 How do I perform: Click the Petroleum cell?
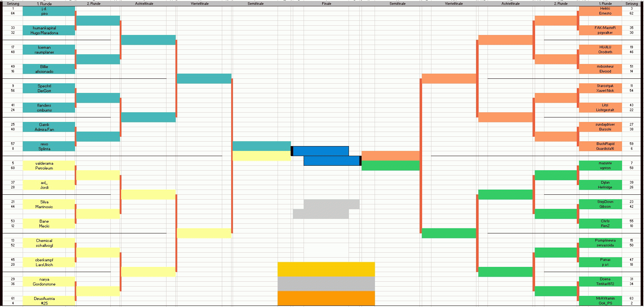pyautogui.click(x=49, y=168)
